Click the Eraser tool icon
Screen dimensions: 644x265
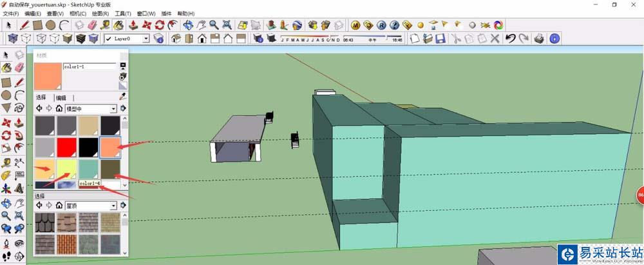click(x=91, y=25)
